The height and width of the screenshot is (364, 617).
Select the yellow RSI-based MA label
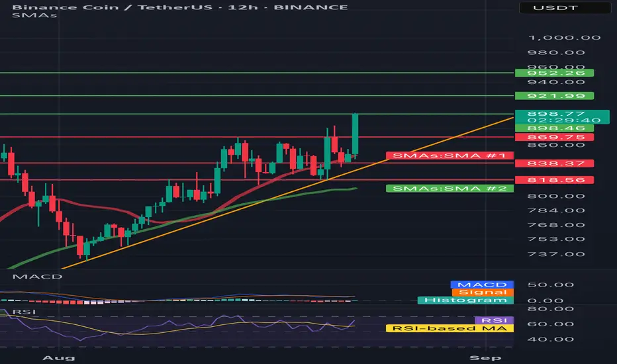[450, 328]
